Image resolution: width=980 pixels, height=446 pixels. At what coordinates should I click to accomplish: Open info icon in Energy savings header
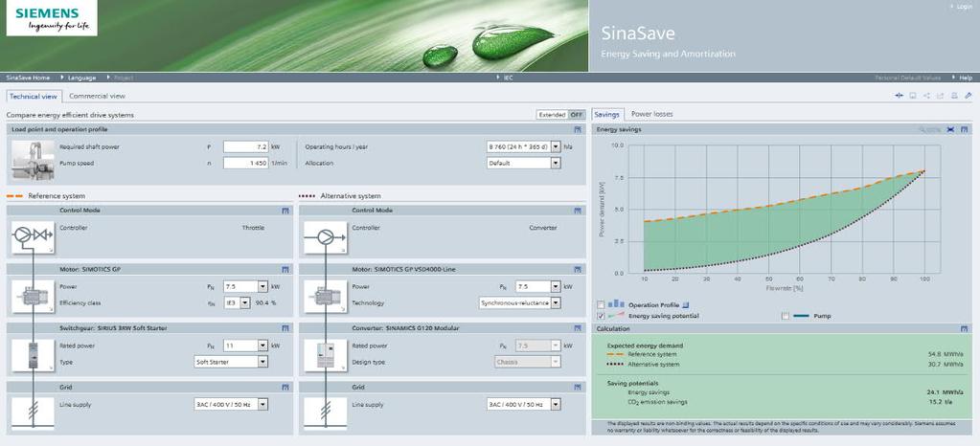[x=965, y=129]
